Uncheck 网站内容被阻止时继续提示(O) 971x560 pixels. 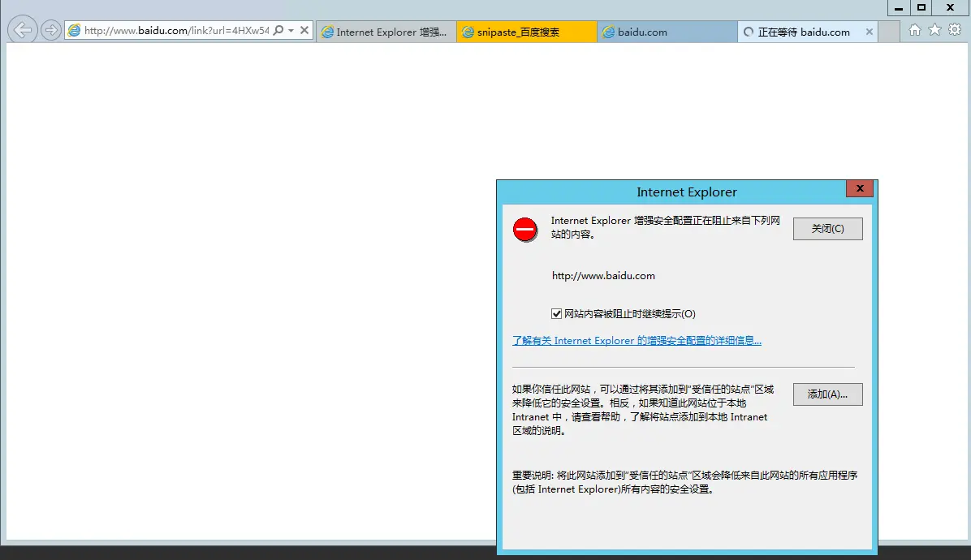[x=556, y=314]
